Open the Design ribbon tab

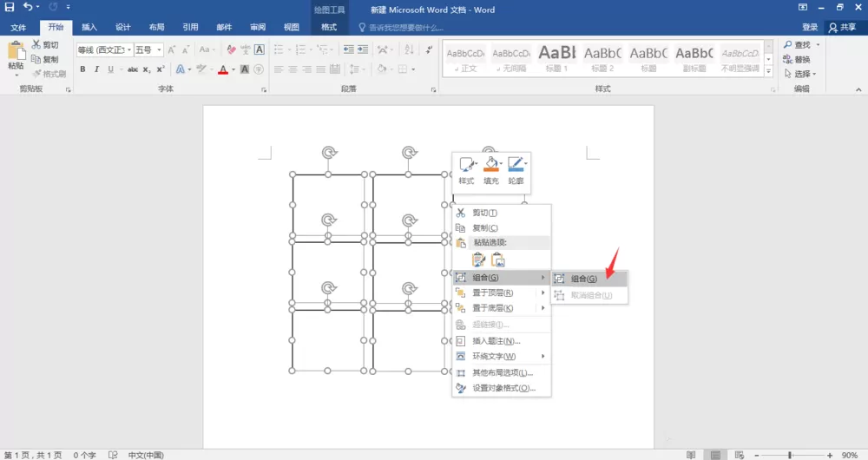[123, 27]
